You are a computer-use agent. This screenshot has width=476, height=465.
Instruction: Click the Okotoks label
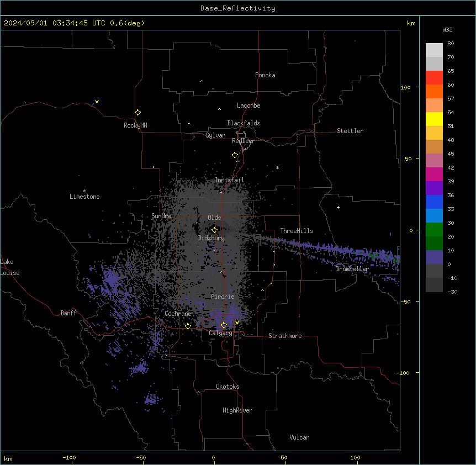(228, 387)
